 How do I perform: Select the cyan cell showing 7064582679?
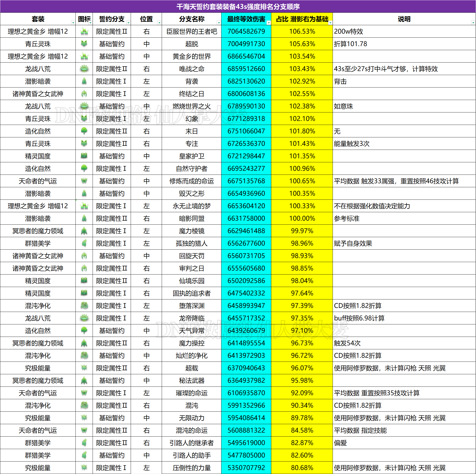pyautogui.click(x=246, y=31)
